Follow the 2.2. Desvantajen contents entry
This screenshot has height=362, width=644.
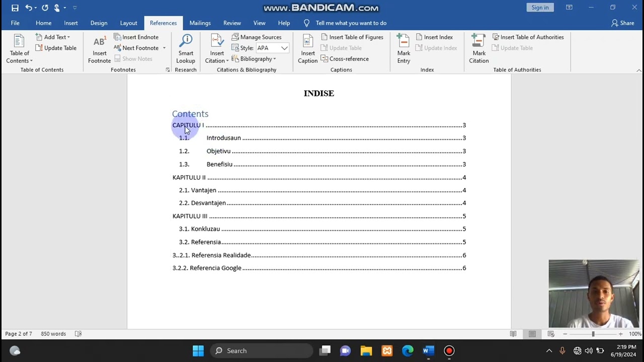[x=323, y=203]
